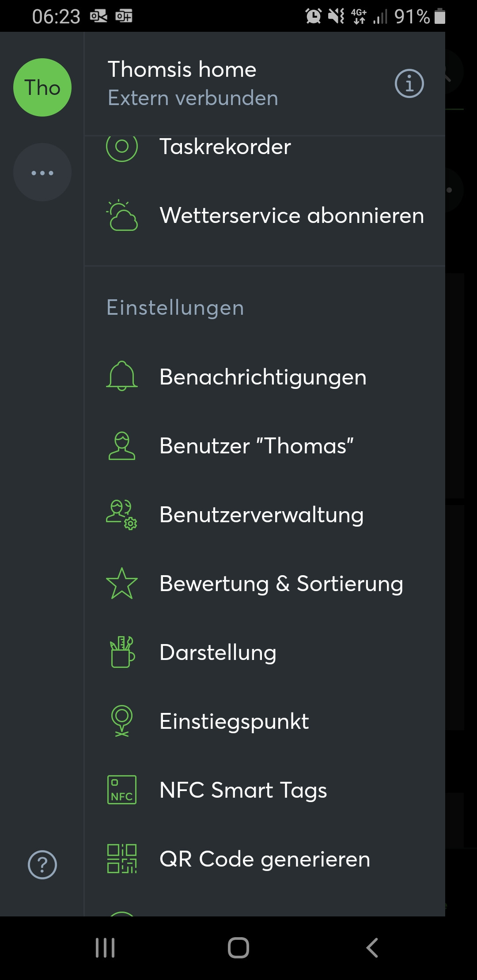Image resolution: width=477 pixels, height=980 pixels.
Task: Open the Taskrekorder menu entry
Action: coord(225,147)
